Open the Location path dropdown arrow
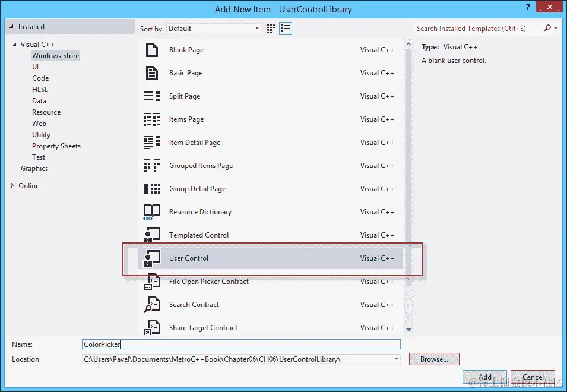 tap(397, 359)
